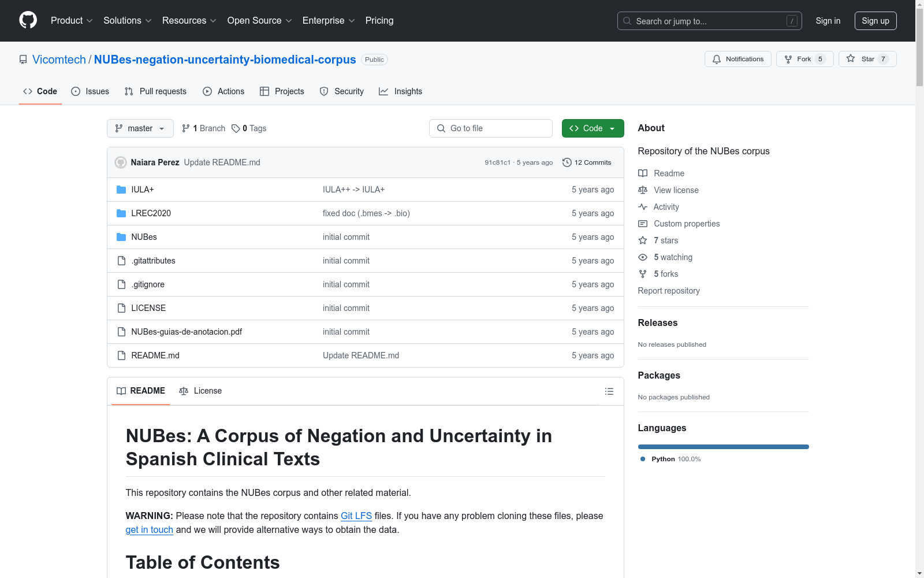Switch to the Projects tab

click(x=282, y=91)
